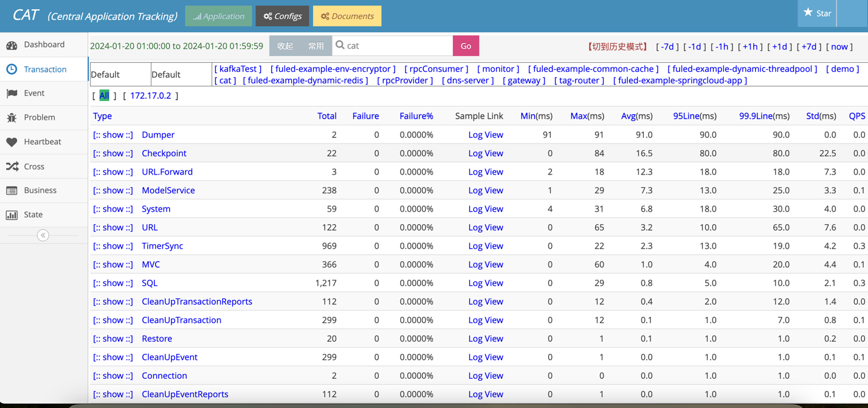Image resolution: width=868 pixels, height=408 pixels.
Task: Sort the table by Total
Action: pyautogui.click(x=326, y=116)
